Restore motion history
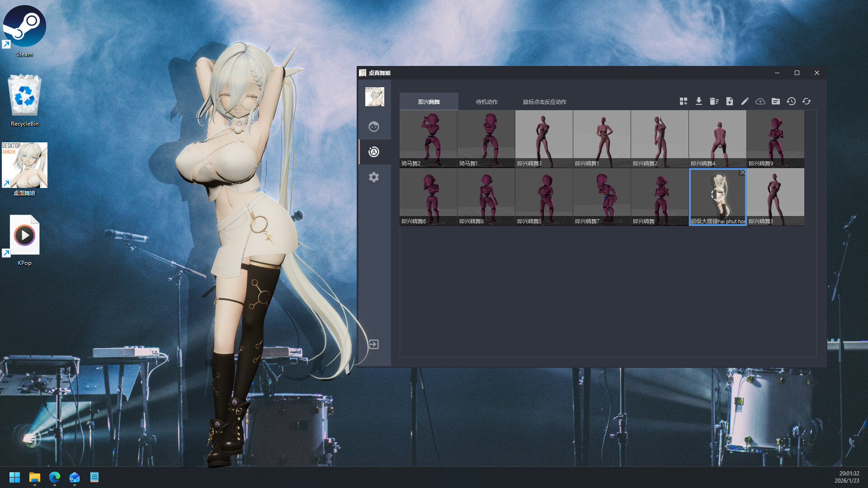This screenshot has height=488, width=868. [x=791, y=101]
